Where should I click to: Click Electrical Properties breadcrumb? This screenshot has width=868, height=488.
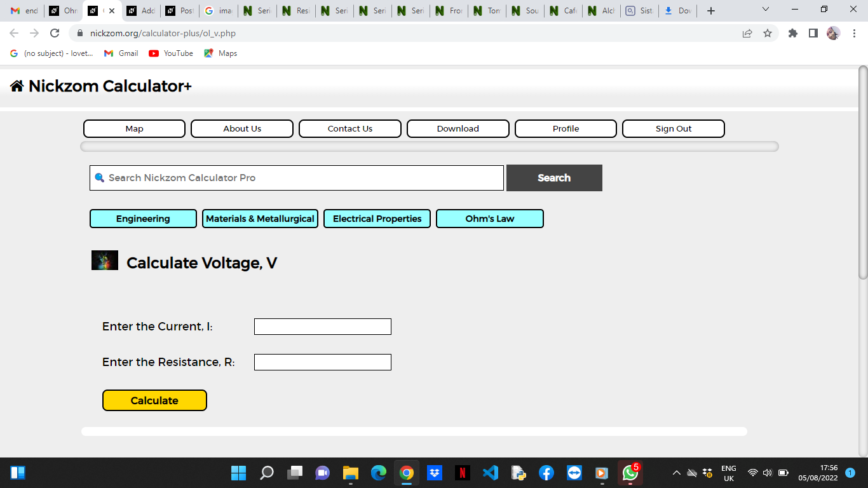pyautogui.click(x=377, y=219)
